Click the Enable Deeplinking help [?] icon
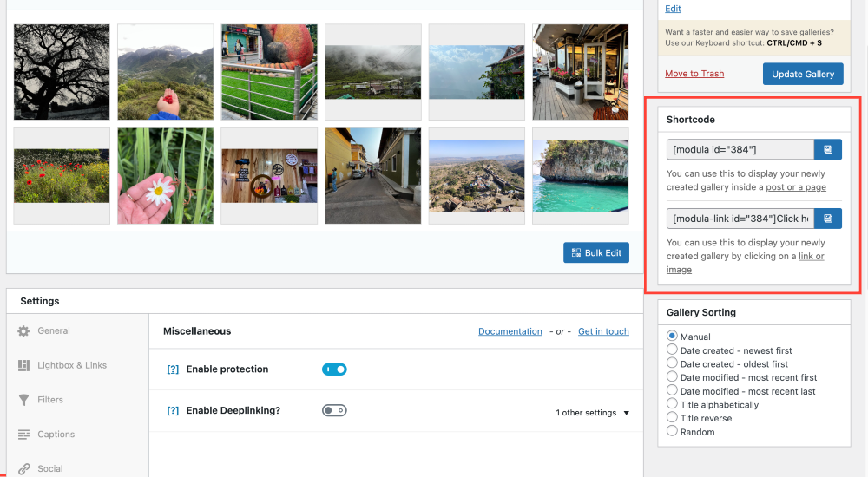 coord(173,411)
